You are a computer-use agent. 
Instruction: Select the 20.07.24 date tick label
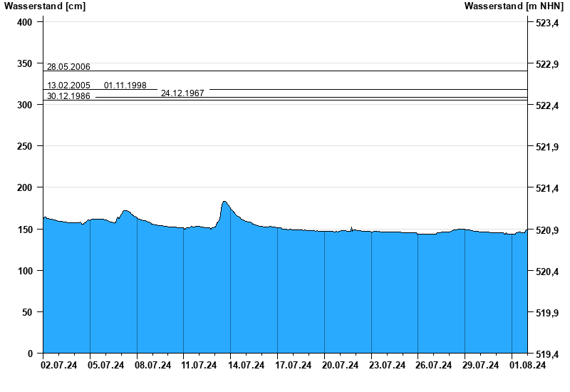click(x=341, y=365)
